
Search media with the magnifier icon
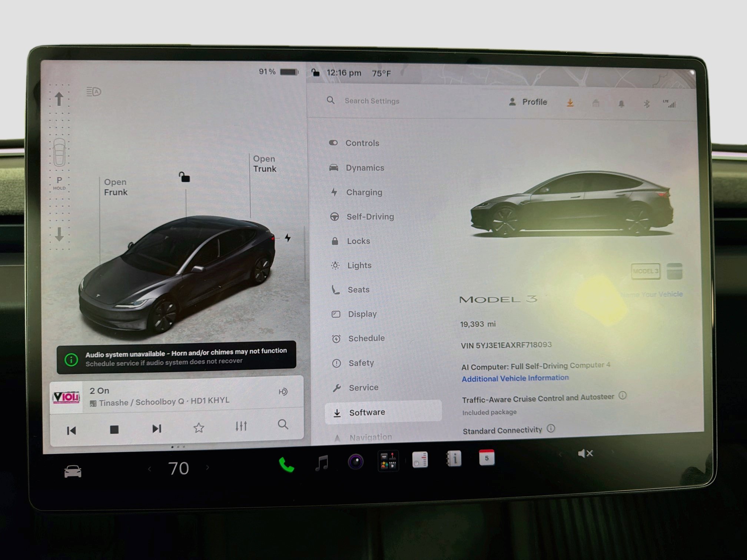[x=283, y=424]
